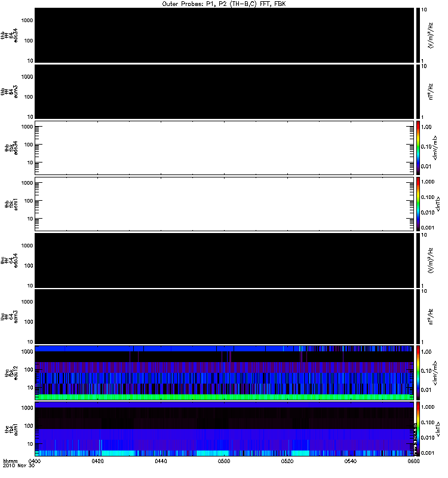Click the thb fff 64 edc34 panel label

point(9,35)
